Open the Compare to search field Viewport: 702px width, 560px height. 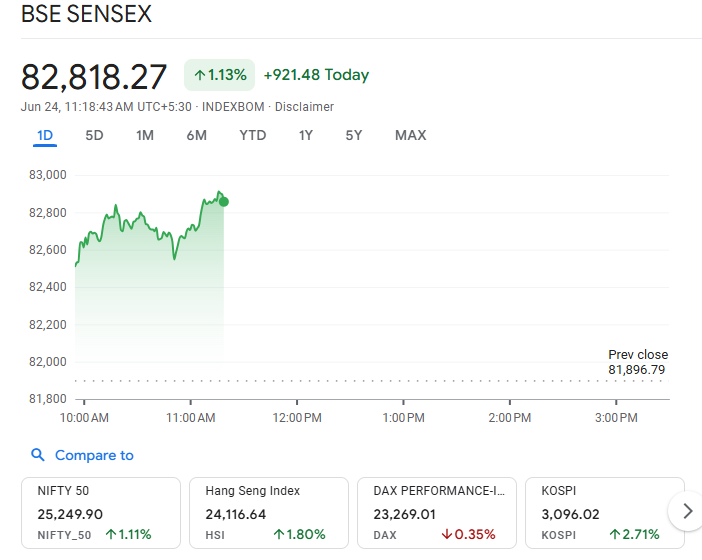[x=82, y=455]
